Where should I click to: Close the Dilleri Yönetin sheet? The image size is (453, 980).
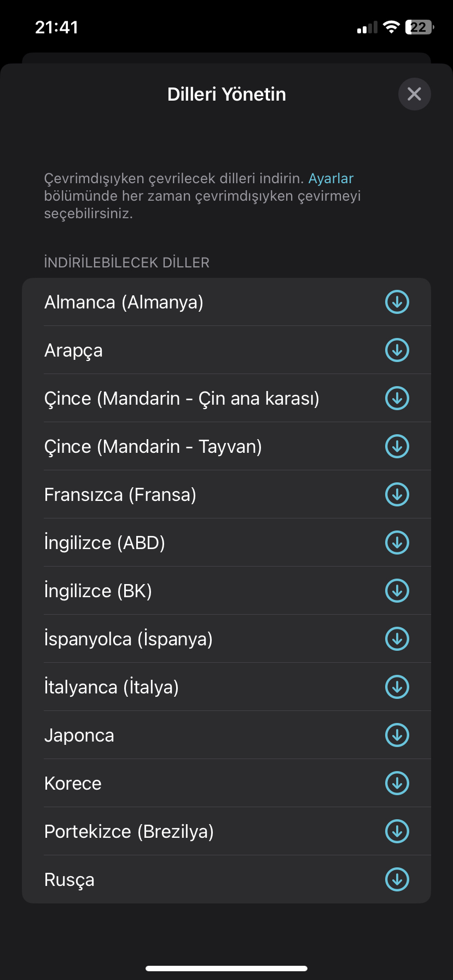point(414,94)
